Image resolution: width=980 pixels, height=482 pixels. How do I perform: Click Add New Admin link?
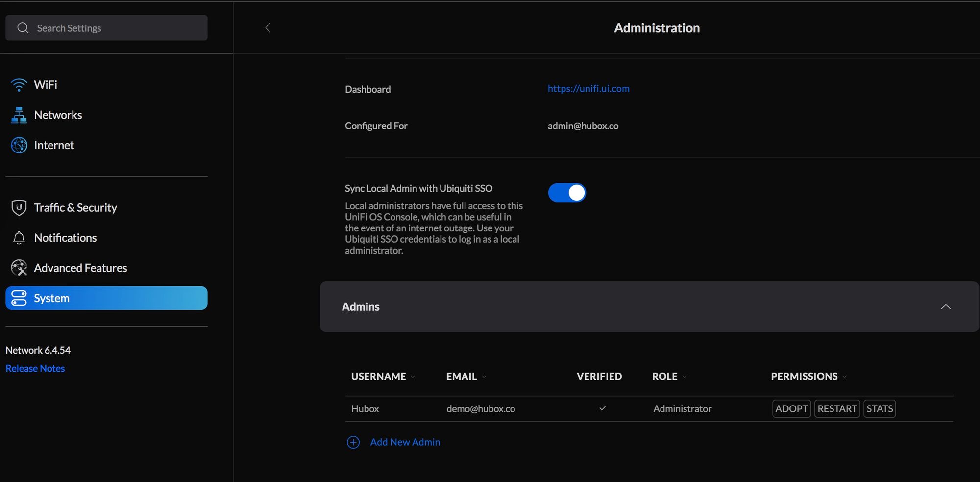tap(405, 442)
